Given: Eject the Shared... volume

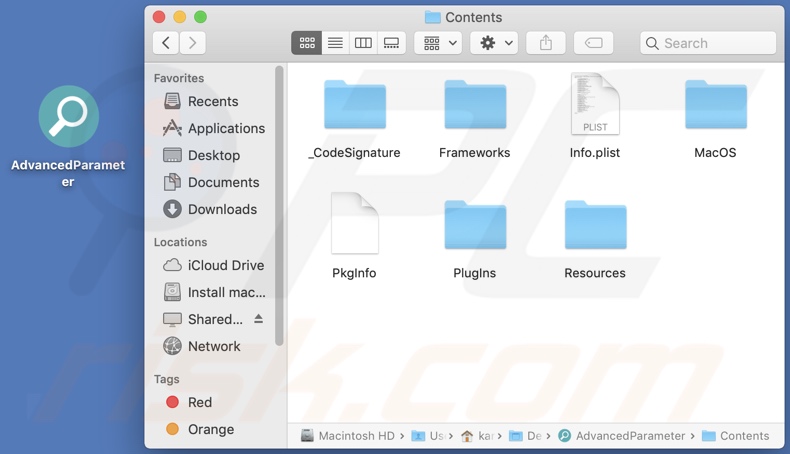Looking at the screenshot, I should tap(258, 318).
